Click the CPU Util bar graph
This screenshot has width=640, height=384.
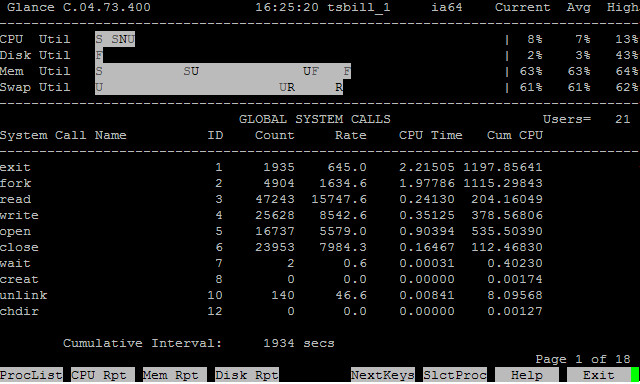click(x=115, y=39)
